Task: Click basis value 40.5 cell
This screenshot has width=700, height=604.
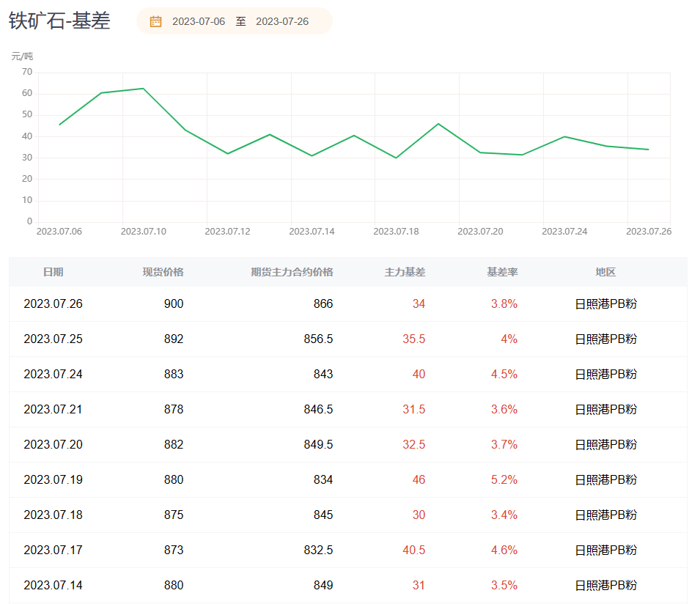Action: 414,550
